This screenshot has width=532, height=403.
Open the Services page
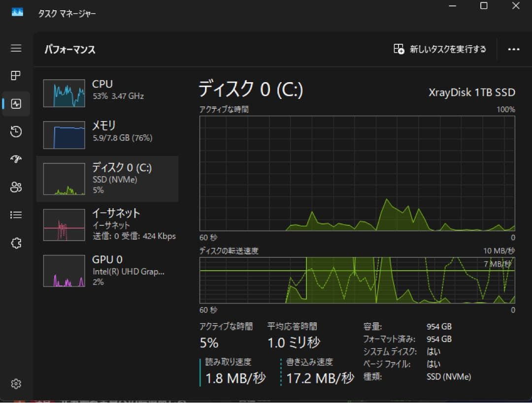[x=16, y=243]
